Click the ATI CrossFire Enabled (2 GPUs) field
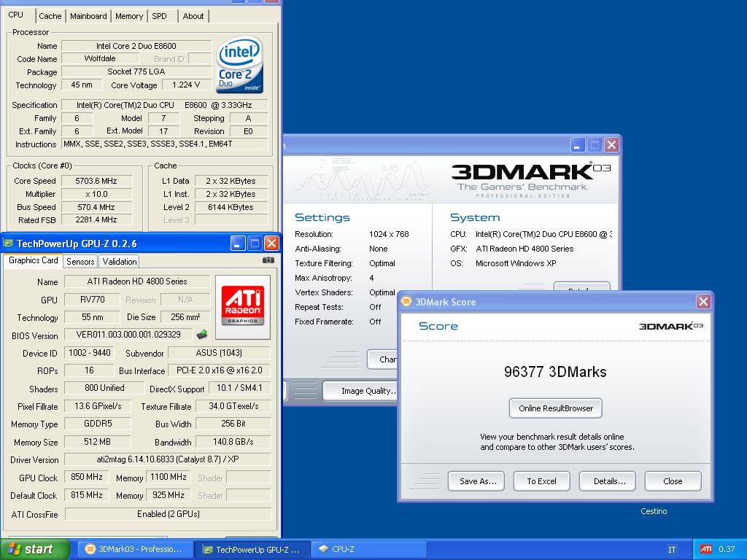This screenshot has width=747, height=560. (168, 514)
